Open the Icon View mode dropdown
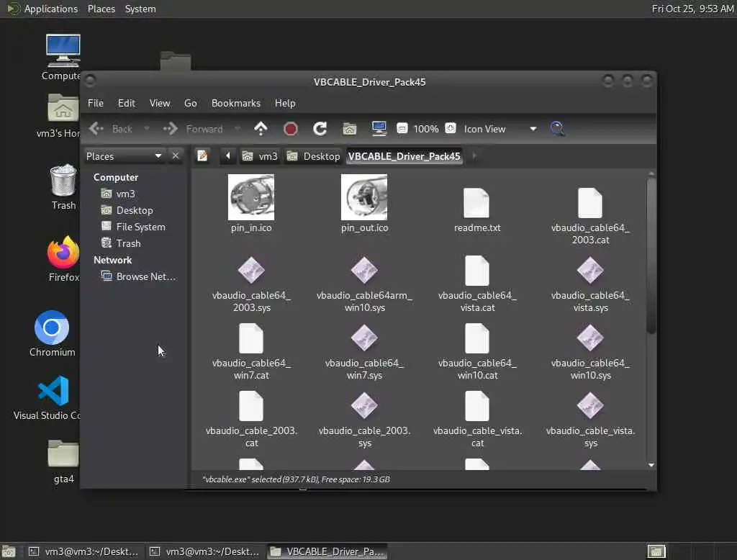This screenshot has width=737, height=560. click(500, 128)
